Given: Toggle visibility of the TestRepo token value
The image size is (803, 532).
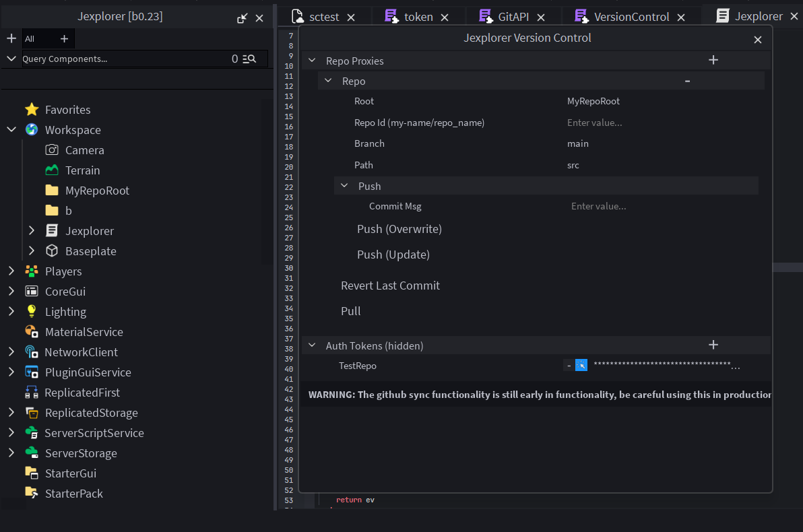Looking at the screenshot, I should 581,365.
